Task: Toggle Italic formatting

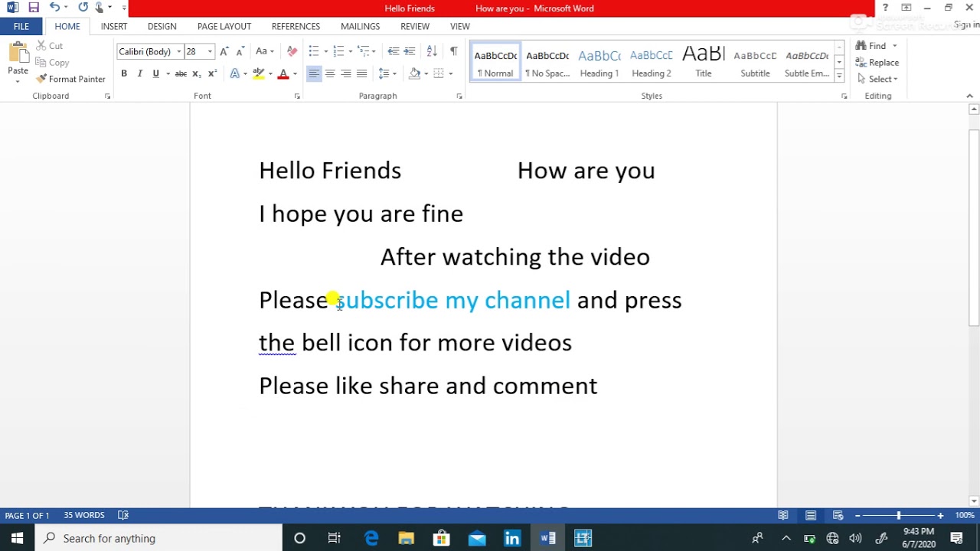Action: pyautogui.click(x=139, y=73)
